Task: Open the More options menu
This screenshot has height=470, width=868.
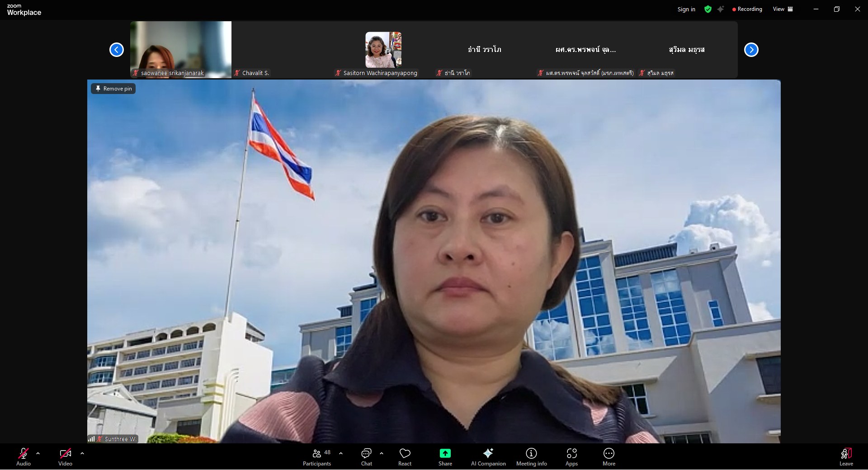Action: point(609,456)
